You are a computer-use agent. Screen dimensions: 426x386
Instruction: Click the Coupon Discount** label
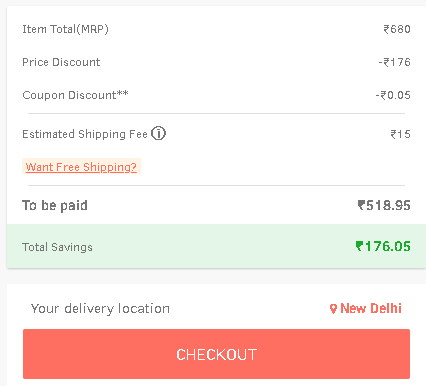coord(75,95)
